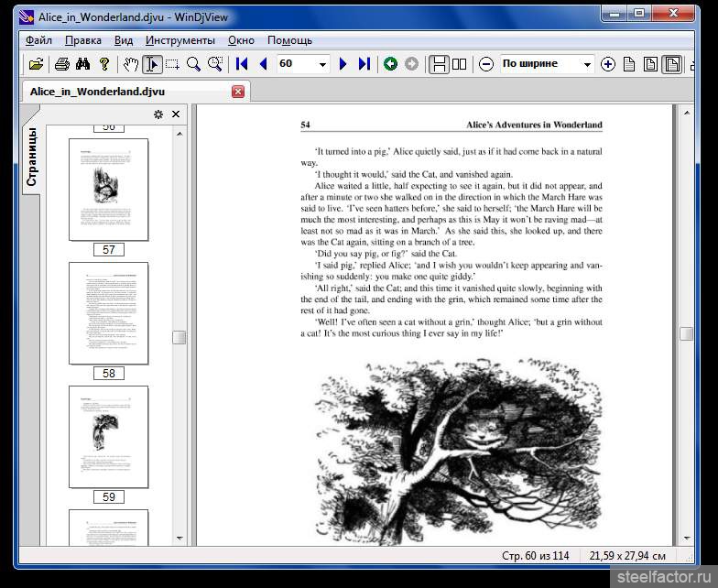The image size is (718, 588).
Task: Go to the previous page
Action: click(263, 64)
